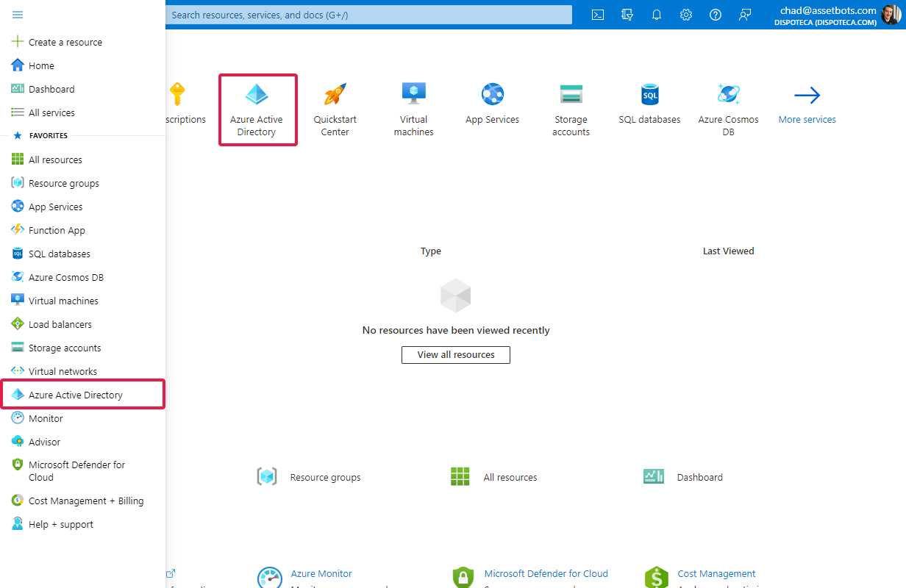
Task: Focus the search resources input field
Action: (368, 15)
